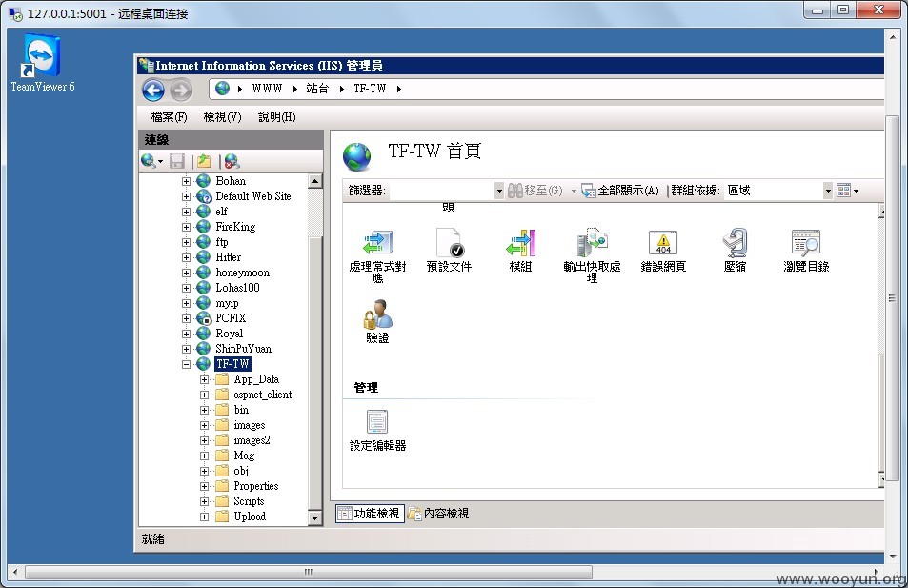This screenshot has width=908, height=588.
Task: Open the 檢視(V) menu
Action: (222, 117)
